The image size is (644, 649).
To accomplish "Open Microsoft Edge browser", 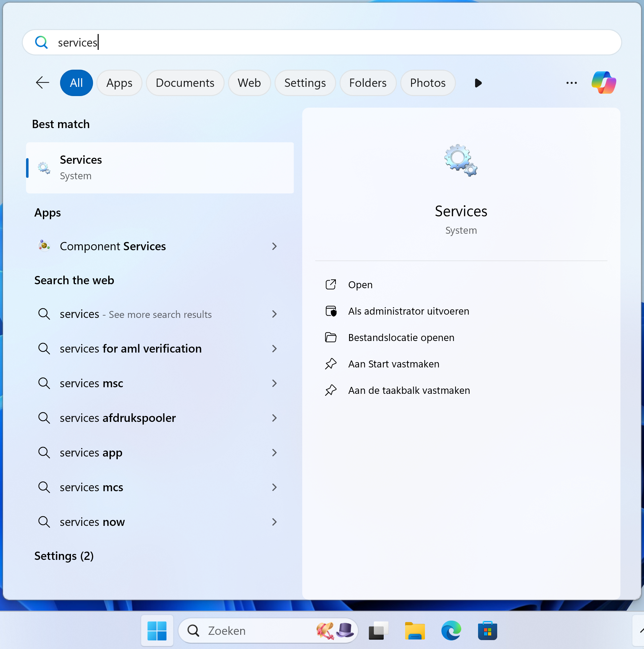I will pos(449,631).
